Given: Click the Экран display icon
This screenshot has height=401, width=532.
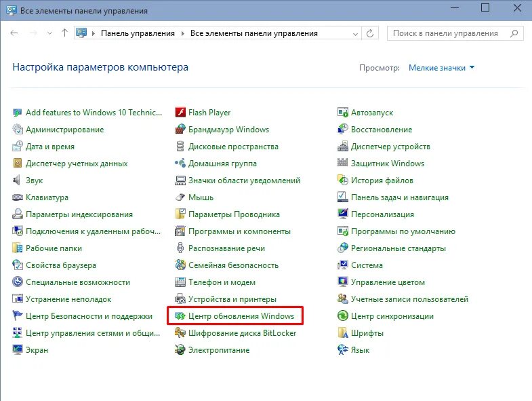Looking at the screenshot, I should click(x=18, y=349).
